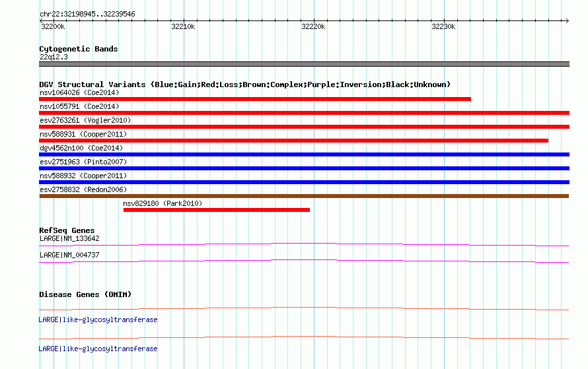
Task: Click the chr22:32198945..32239546 coordinate label
Action: (87, 15)
